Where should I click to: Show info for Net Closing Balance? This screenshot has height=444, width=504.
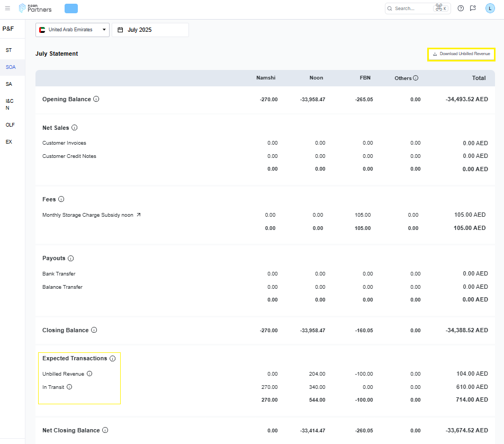(x=105, y=430)
